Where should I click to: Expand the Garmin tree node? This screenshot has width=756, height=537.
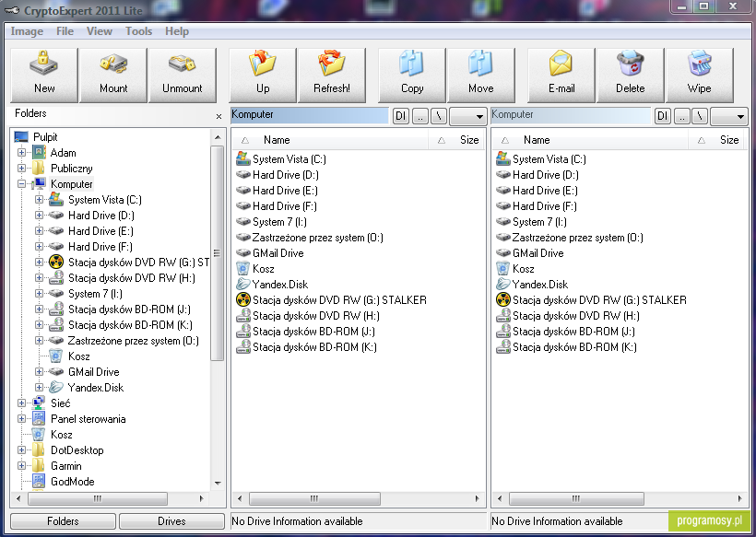coord(21,466)
